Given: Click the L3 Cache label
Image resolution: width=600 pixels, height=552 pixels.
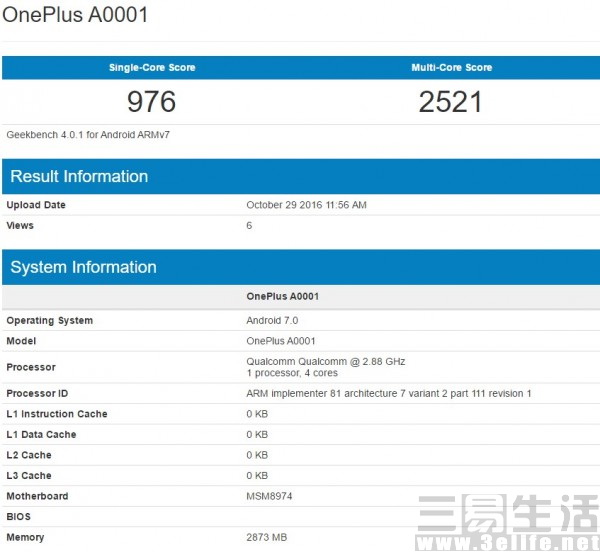Looking at the screenshot, I should pos(29,476).
